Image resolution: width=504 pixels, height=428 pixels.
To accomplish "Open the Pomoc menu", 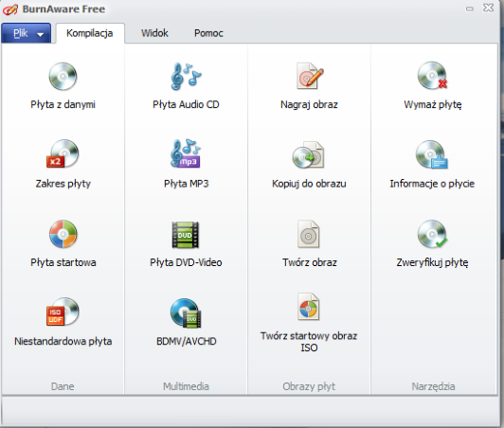I will 208,33.
